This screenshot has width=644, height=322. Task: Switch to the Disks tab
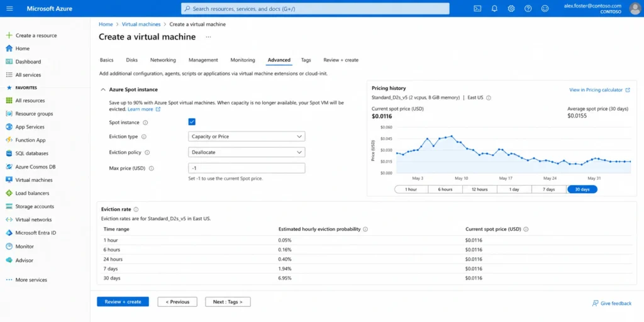click(132, 60)
